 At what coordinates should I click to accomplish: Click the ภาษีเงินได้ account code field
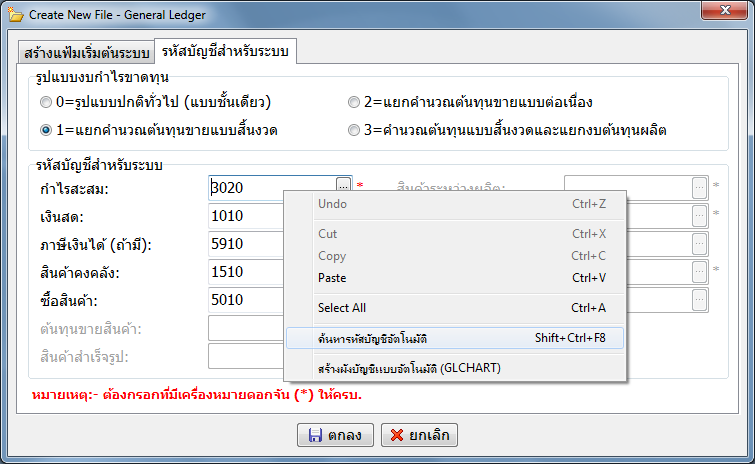point(246,244)
